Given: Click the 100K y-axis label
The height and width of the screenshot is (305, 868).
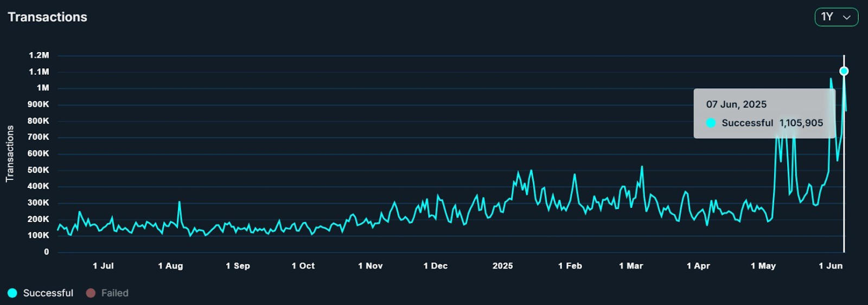Looking at the screenshot, I should pyautogui.click(x=38, y=236).
